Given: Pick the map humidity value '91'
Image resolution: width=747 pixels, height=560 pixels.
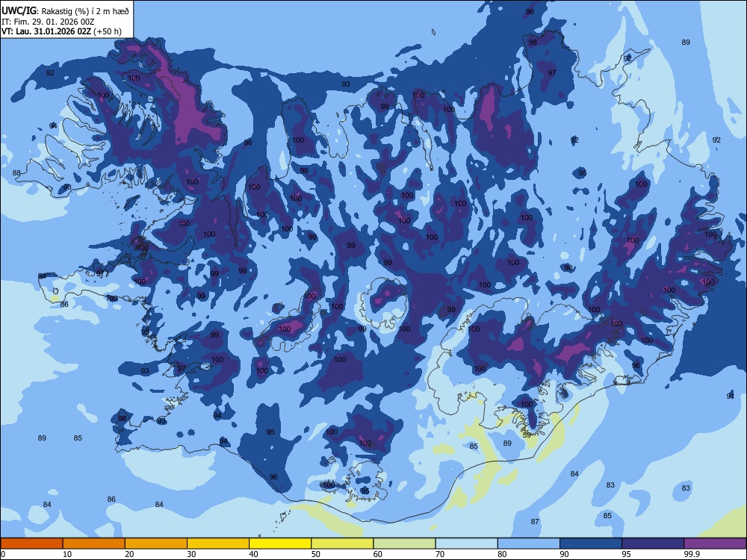Looking at the screenshot, I should 731,396.
